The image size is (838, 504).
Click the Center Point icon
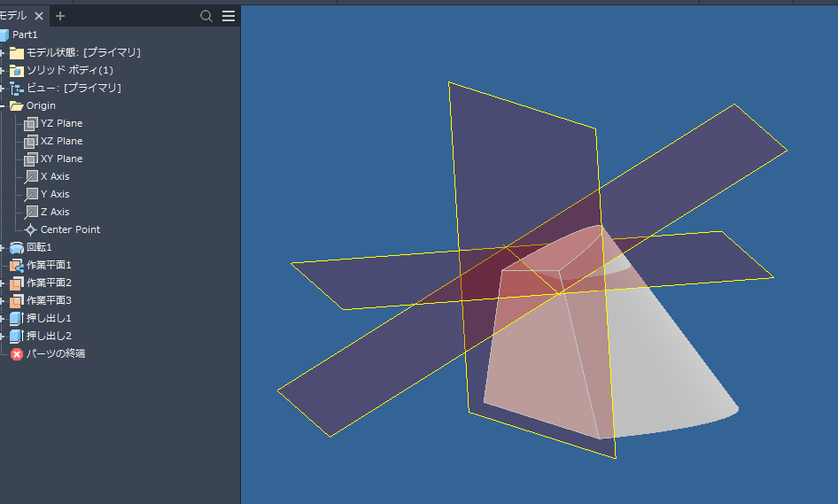31,229
